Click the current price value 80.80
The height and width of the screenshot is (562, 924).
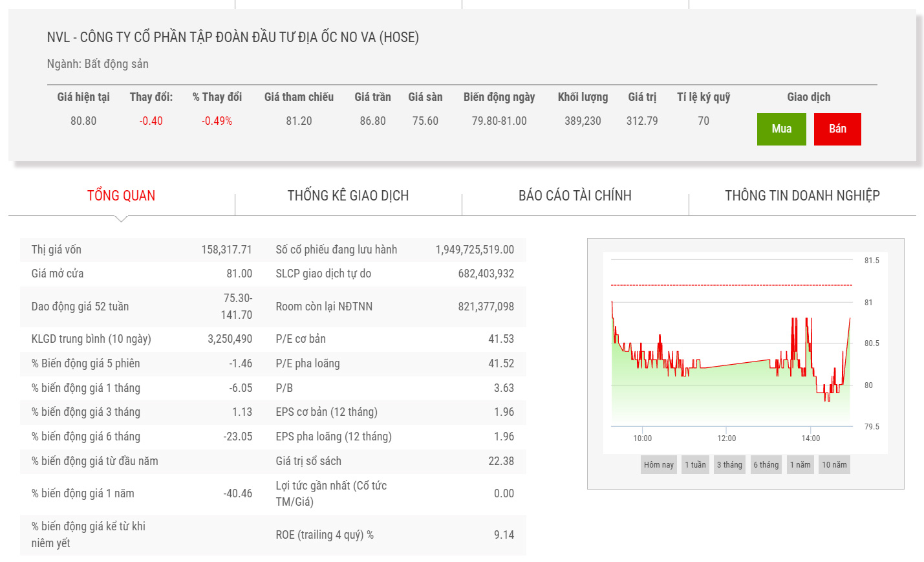[x=83, y=121]
